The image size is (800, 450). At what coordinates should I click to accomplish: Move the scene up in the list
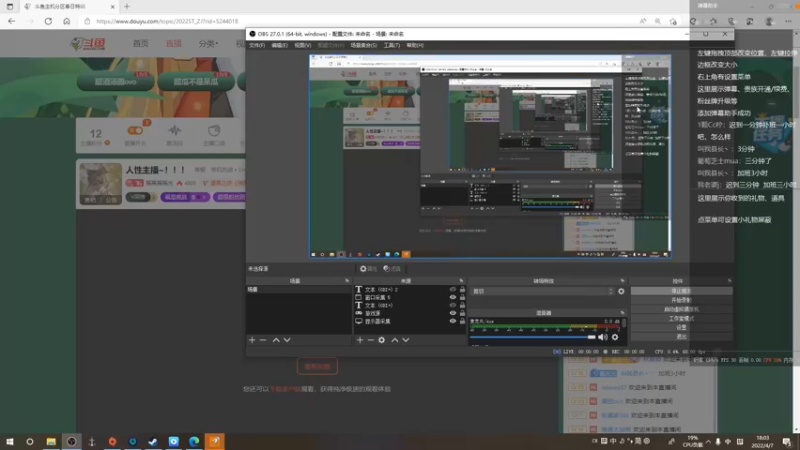(x=276, y=340)
